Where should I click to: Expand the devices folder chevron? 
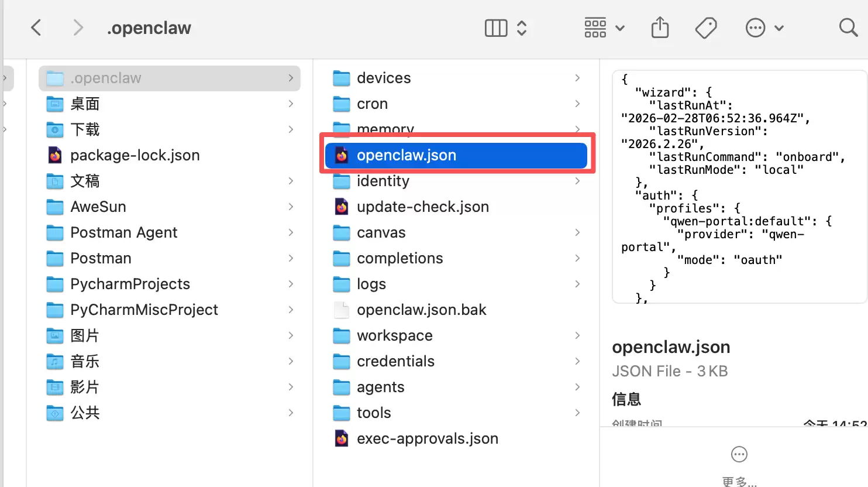[577, 78]
